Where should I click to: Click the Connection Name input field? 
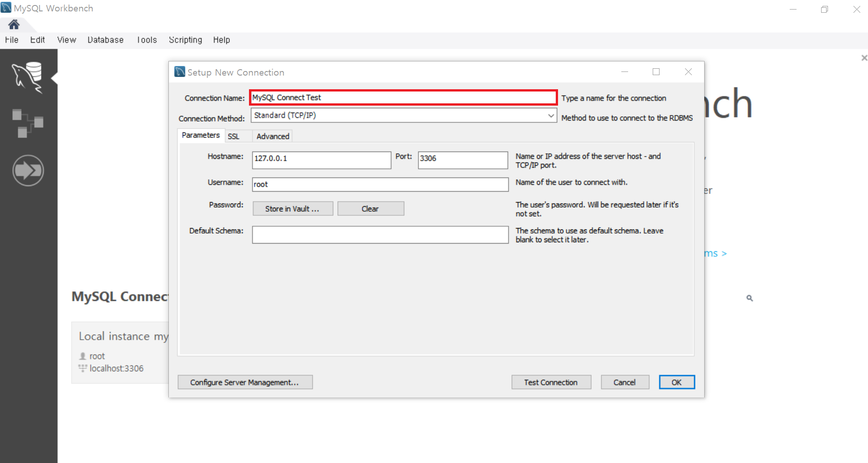pyautogui.click(x=403, y=97)
